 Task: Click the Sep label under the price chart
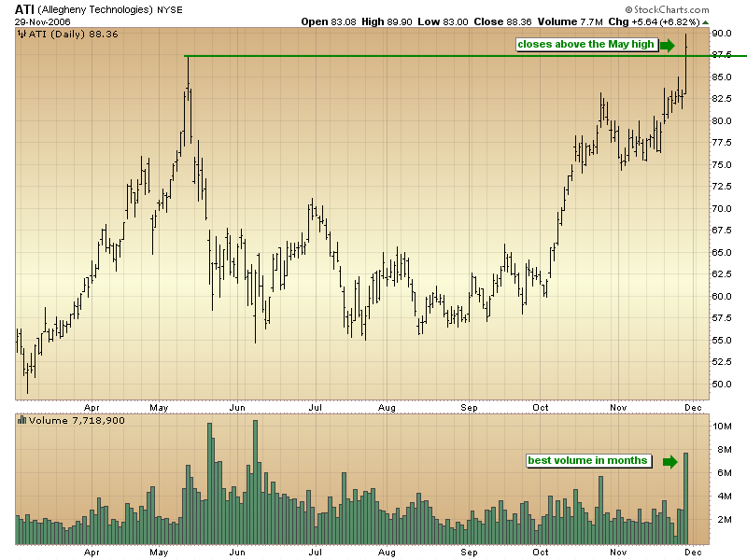tap(469, 408)
